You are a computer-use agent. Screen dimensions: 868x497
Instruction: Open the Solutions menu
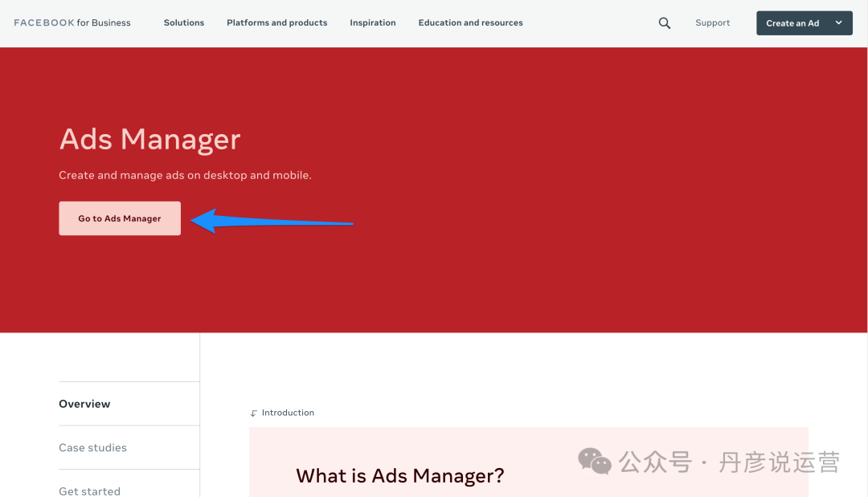(x=184, y=22)
